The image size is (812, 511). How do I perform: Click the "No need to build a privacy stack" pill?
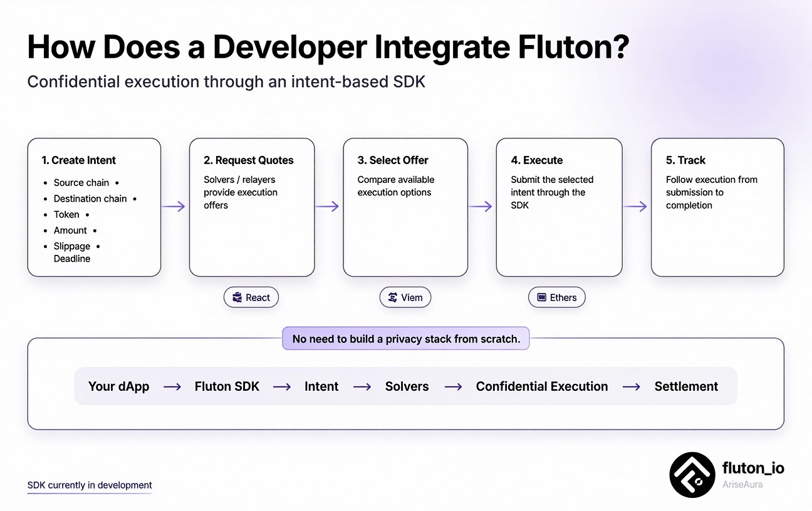click(x=406, y=339)
